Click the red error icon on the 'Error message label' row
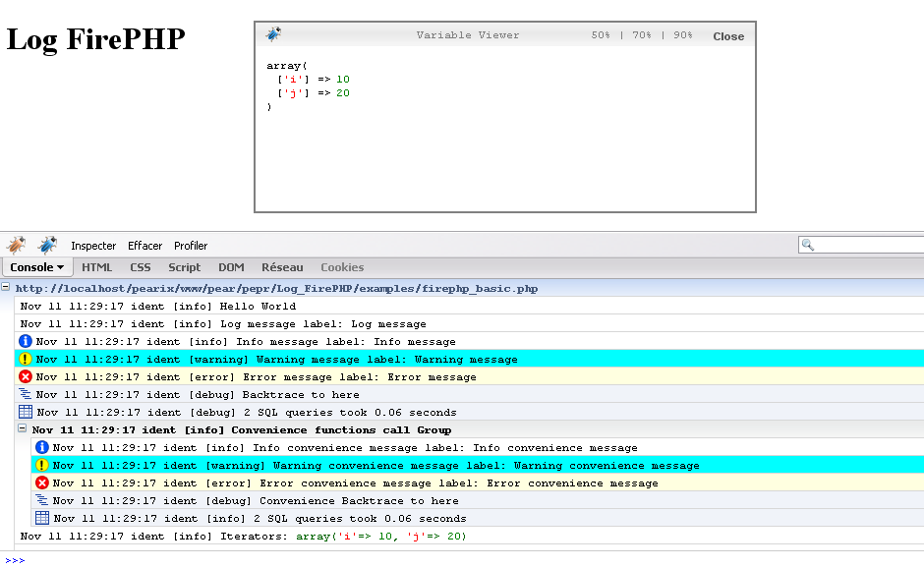Image resolution: width=924 pixels, height=568 pixels. point(26,376)
